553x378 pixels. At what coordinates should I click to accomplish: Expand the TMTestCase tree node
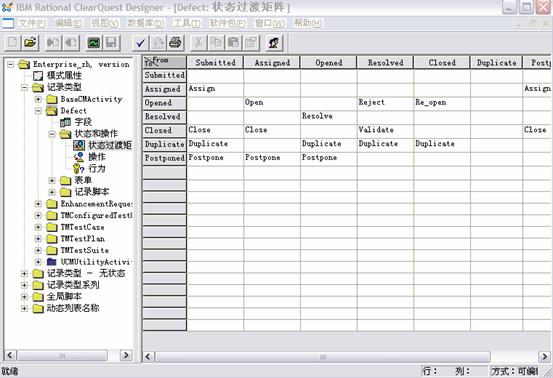pyautogui.click(x=38, y=227)
